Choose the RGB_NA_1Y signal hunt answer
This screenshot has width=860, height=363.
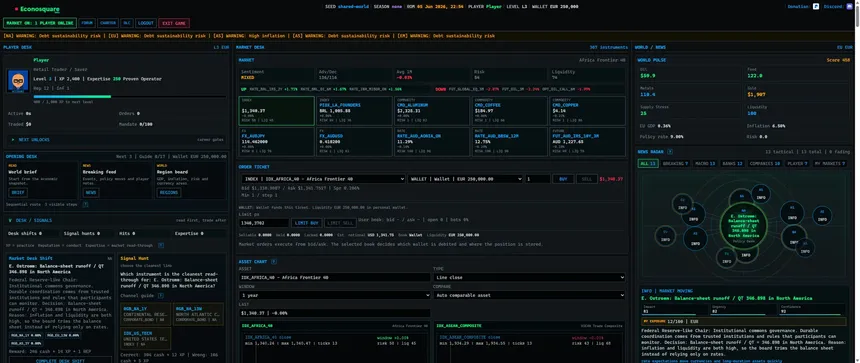(145, 313)
